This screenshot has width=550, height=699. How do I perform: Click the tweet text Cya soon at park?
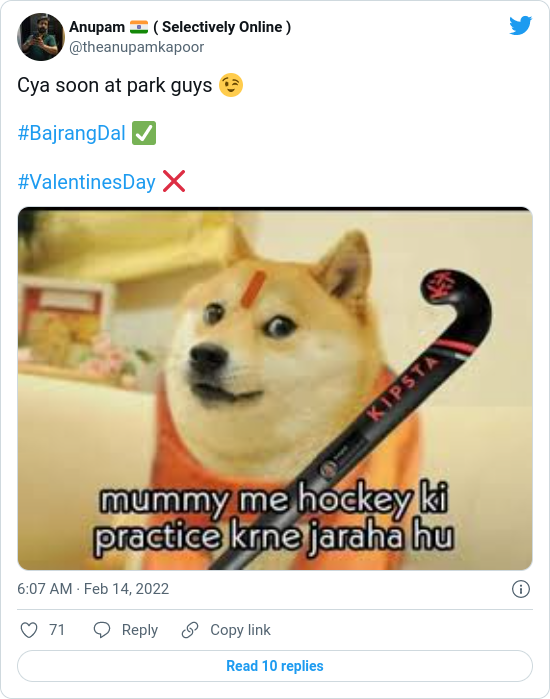point(91,85)
